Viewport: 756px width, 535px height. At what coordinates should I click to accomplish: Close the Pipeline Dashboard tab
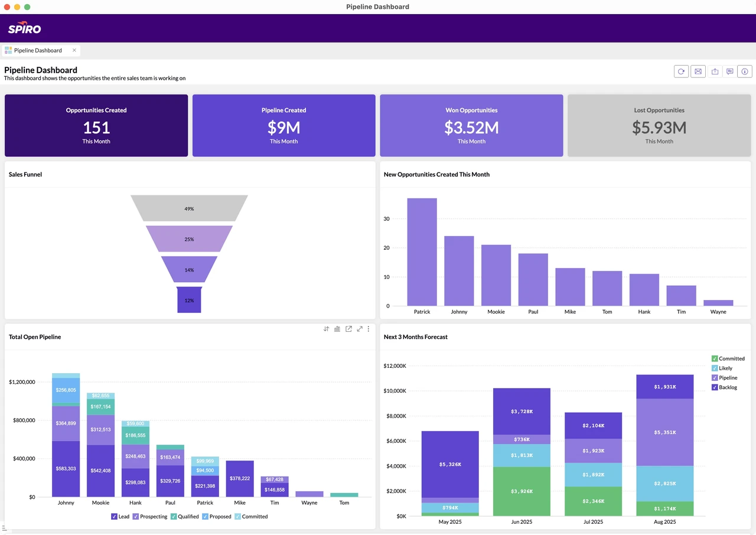pos(74,50)
